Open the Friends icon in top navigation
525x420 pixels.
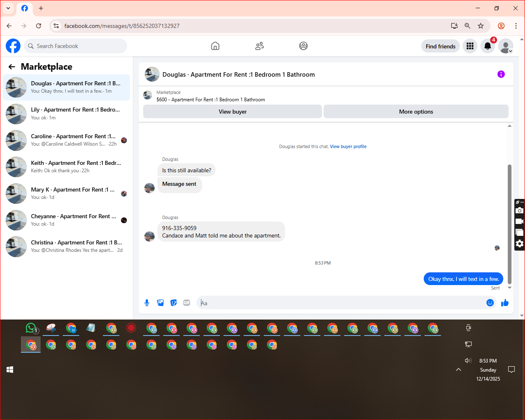(x=259, y=46)
